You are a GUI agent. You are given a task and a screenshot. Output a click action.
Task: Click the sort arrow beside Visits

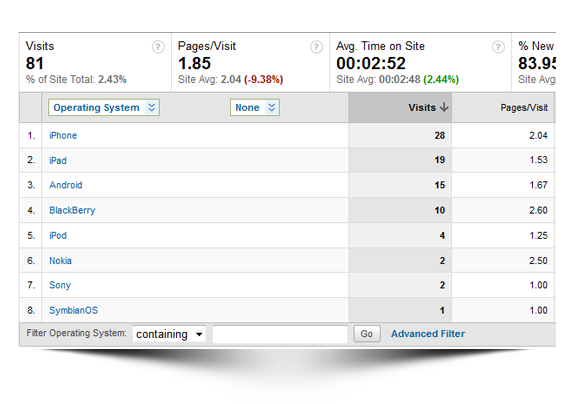(444, 107)
